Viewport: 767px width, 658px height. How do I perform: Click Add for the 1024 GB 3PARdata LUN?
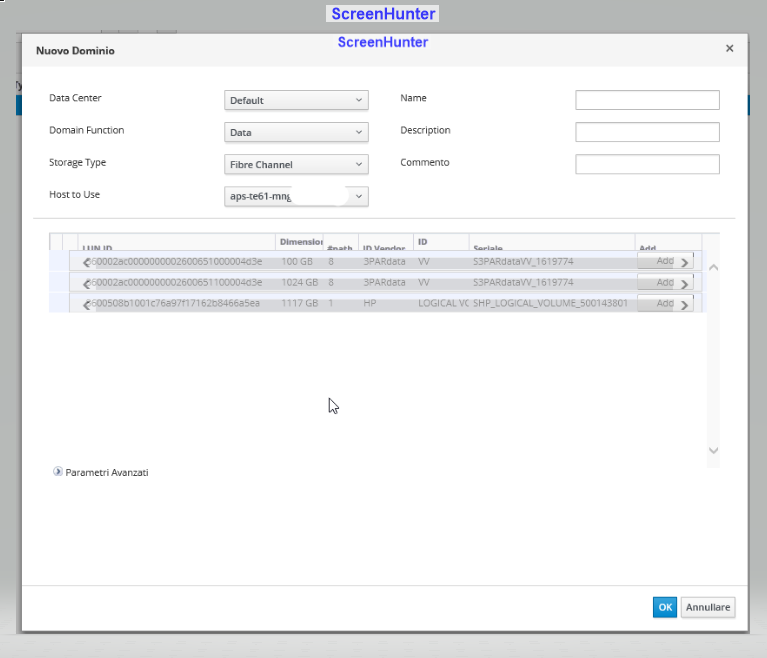pyautogui.click(x=665, y=283)
